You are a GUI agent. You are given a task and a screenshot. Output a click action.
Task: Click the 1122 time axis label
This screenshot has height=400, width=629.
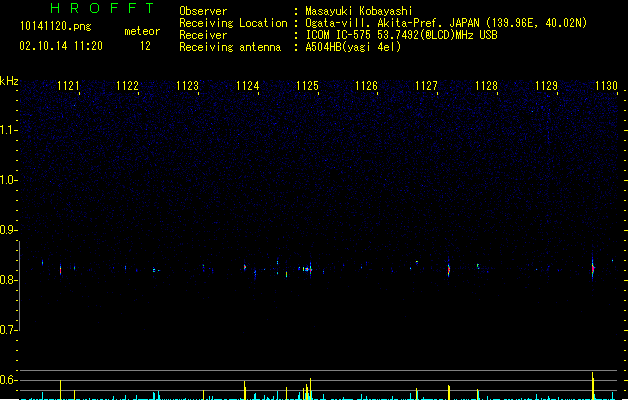click(x=127, y=86)
